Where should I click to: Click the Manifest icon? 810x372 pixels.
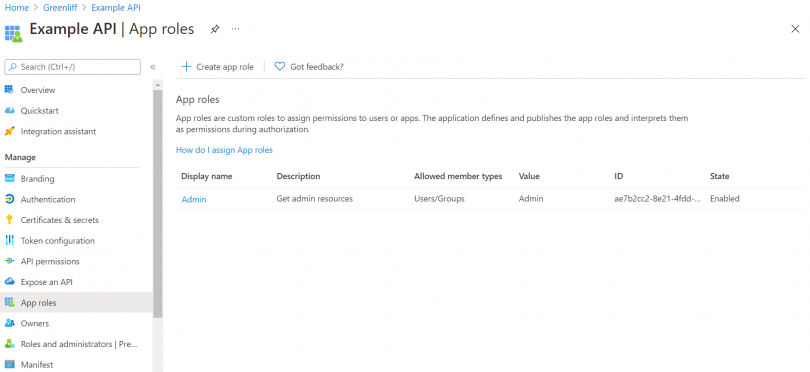pyautogui.click(x=9, y=365)
